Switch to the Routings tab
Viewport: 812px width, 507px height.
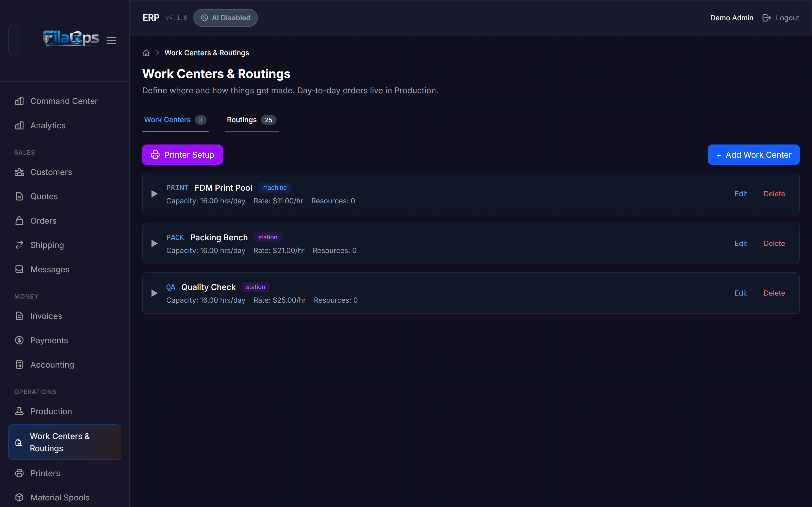click(251, 120)
